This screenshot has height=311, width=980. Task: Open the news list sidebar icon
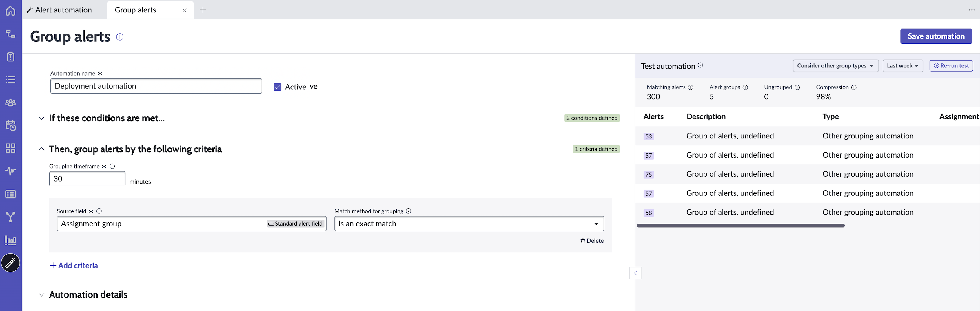point(11,194)
